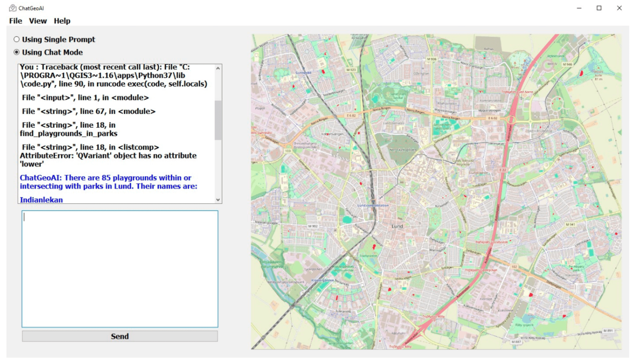Maximize the ChatGeoAI window

pos(599,8)
